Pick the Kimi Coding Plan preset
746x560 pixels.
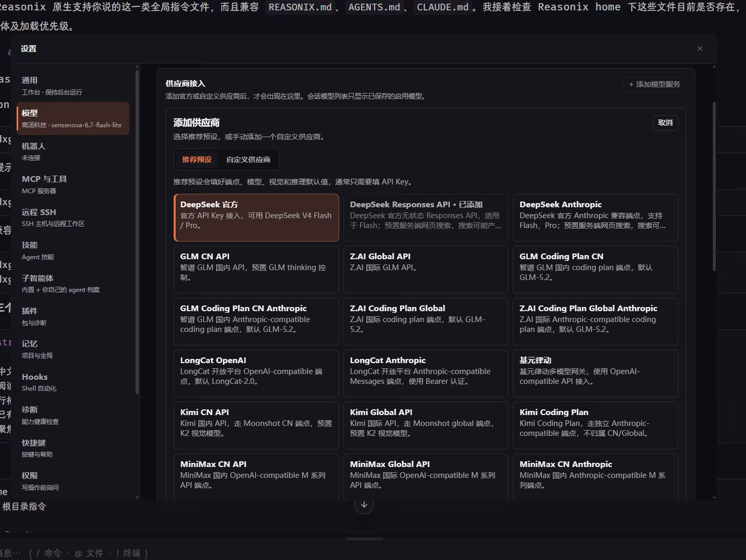(595, 425)
